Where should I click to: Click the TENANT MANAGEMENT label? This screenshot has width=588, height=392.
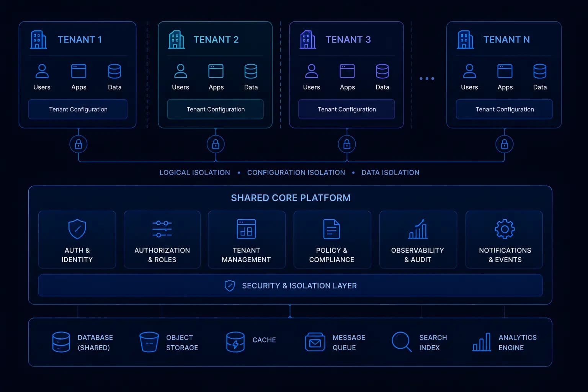[246, 255]
